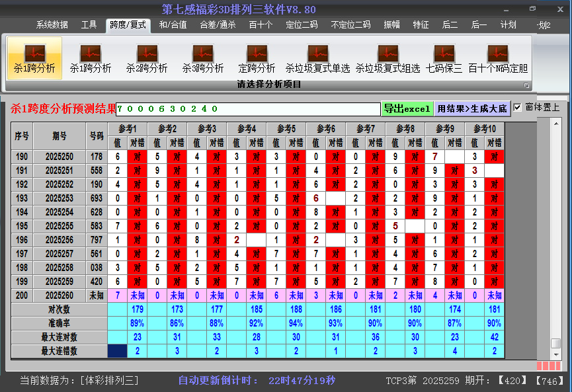Click the 最大连对数 row label

pyautogui.click(x=59, y=337)
